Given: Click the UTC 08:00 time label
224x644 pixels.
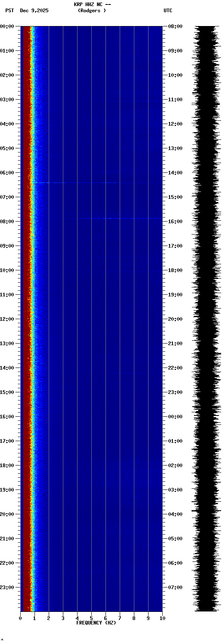Looking at the screenshot, I should pyautogui.click(x=175, y=26).
